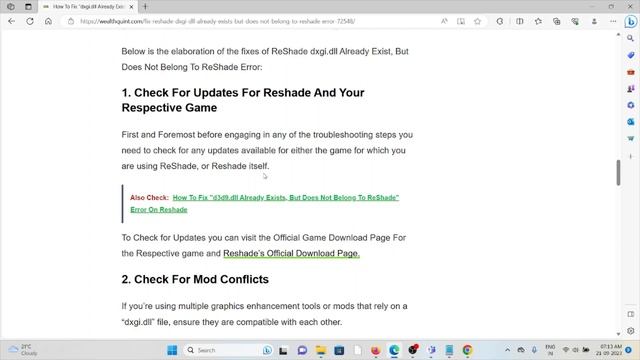
Task: Click heading 'Check For Updates For Reshade'
Action: click(243, 100)
